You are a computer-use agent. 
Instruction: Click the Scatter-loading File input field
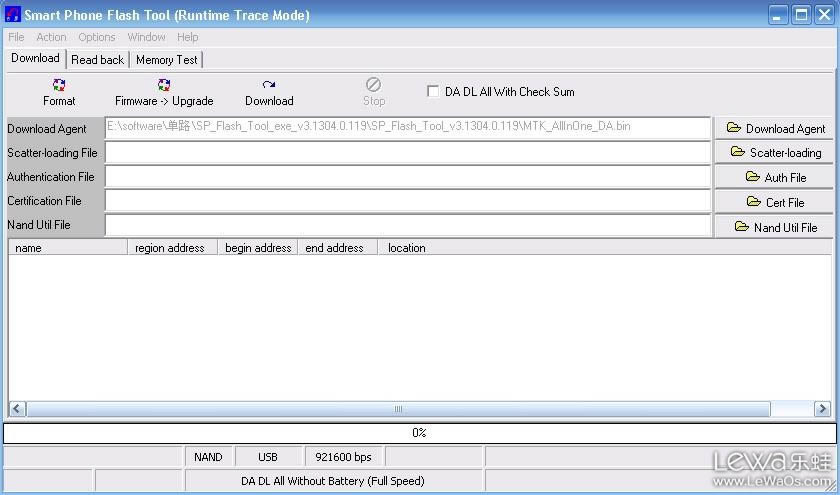(x=408, y=153)
